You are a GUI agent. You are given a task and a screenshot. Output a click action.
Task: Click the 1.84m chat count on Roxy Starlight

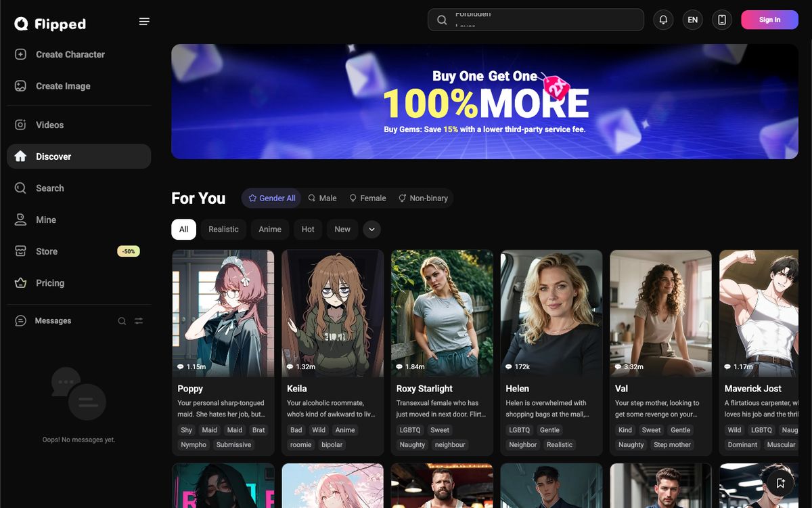click(411, 366)
